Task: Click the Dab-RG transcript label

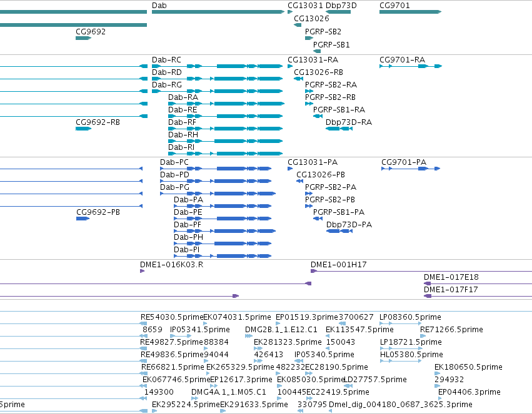Action: click(166, 85)
